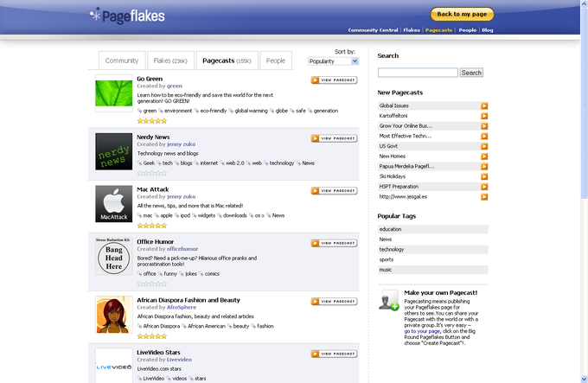588x383 pixels.
Task: Switch to the Community tab
Action: [x=122, y=61]
